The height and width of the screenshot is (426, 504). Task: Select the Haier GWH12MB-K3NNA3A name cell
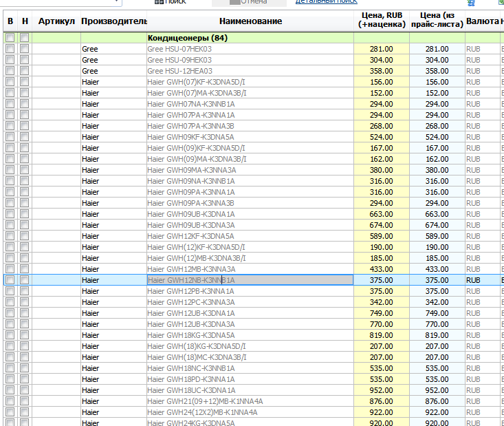250,268
